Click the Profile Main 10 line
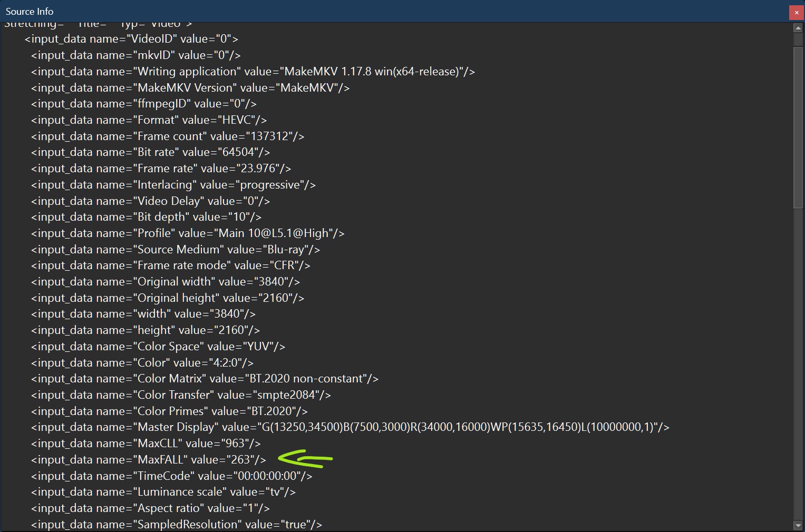Image resolution: width=805 pixels, height=532 pixels. [187, 233]
